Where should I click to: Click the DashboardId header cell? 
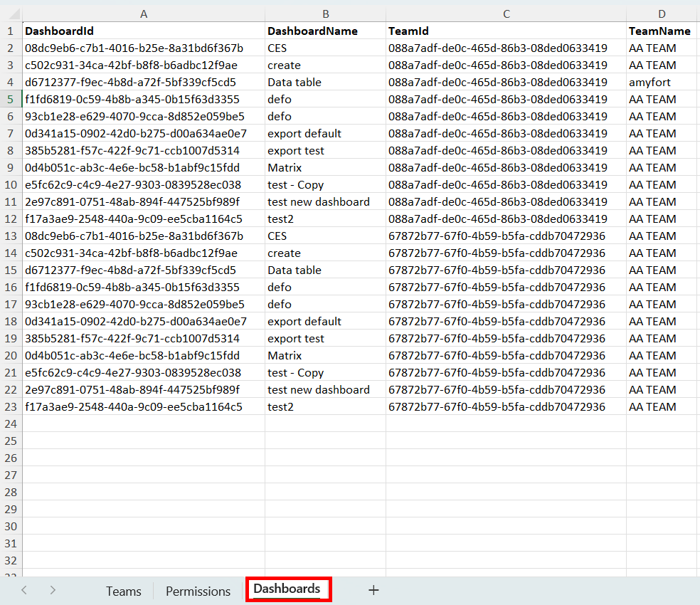click(x=144, y=31)
